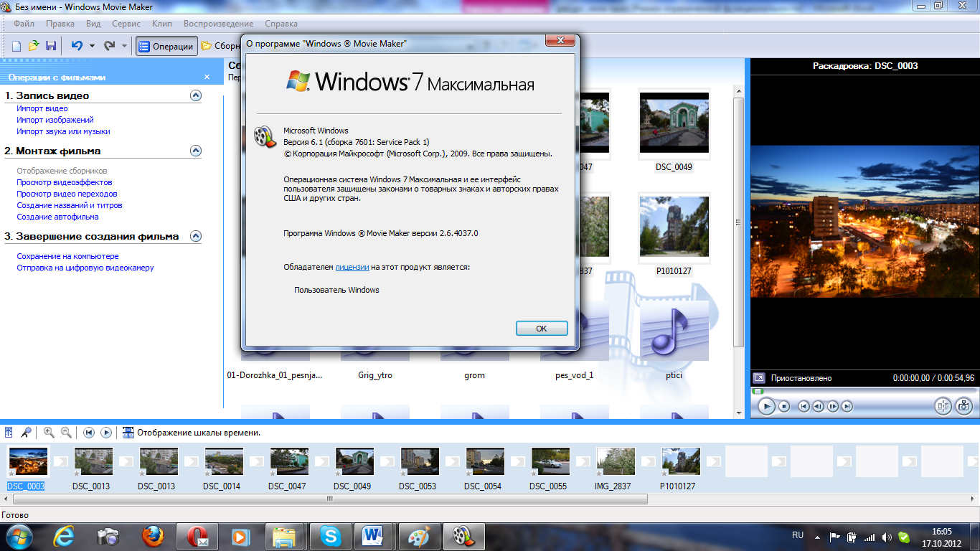The height and width of the screenshot is (551, 980).
Task: Click effects star on DSC_0047 storyboard clip
Action: (x=273, y=473)
